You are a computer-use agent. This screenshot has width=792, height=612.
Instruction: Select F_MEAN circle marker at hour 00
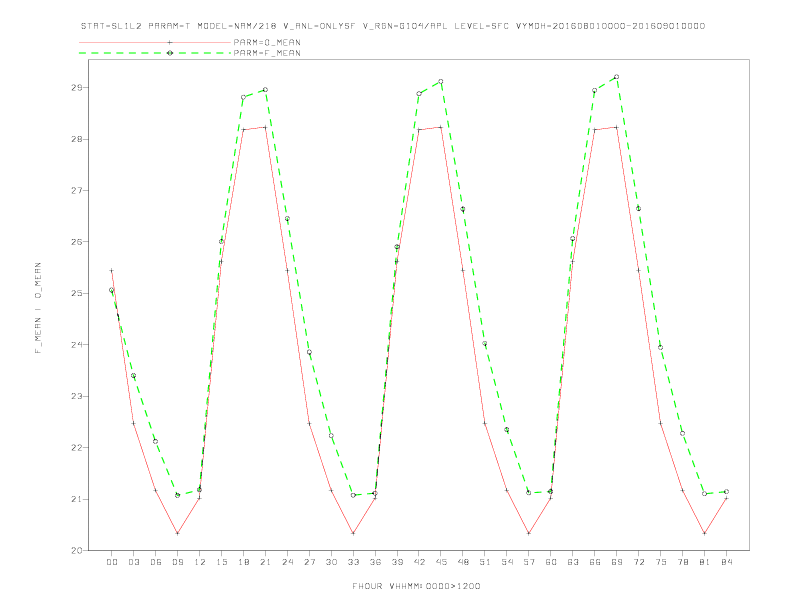point(112,290)
